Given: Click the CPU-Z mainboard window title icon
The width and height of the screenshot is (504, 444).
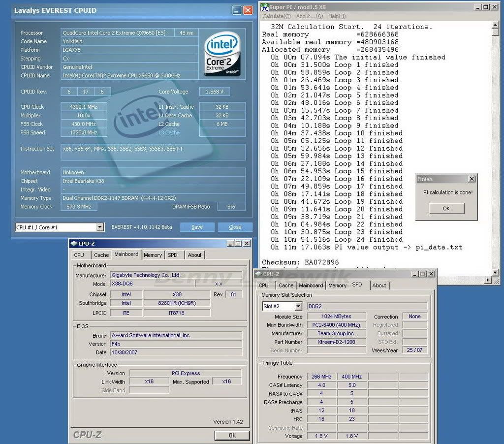Looking at the screenshot, I should (x=74, y=243).
